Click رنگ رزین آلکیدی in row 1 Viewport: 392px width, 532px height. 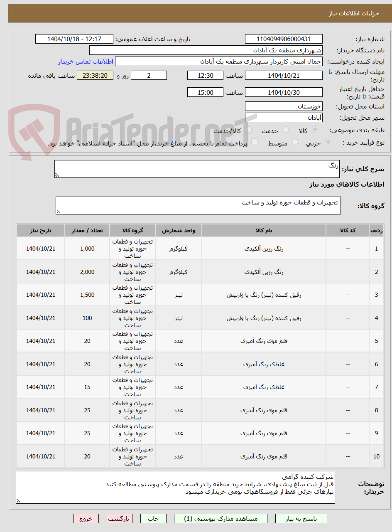pos(264,249)
